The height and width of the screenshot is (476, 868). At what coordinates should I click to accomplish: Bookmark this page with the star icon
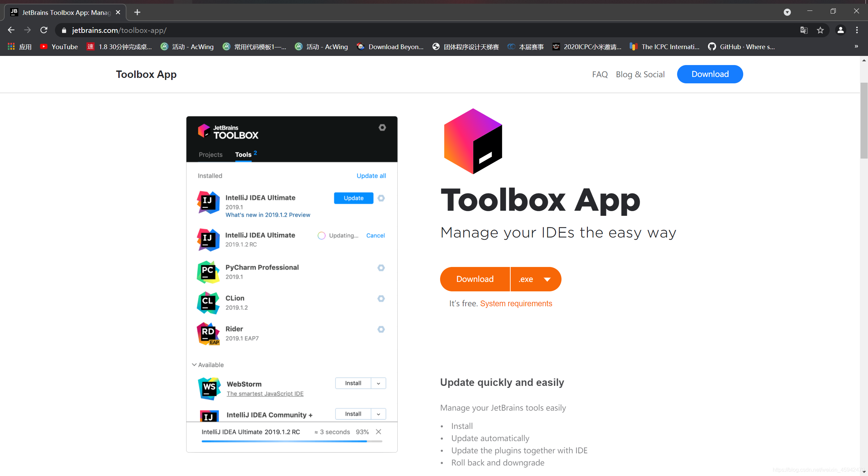coord(820,30)
